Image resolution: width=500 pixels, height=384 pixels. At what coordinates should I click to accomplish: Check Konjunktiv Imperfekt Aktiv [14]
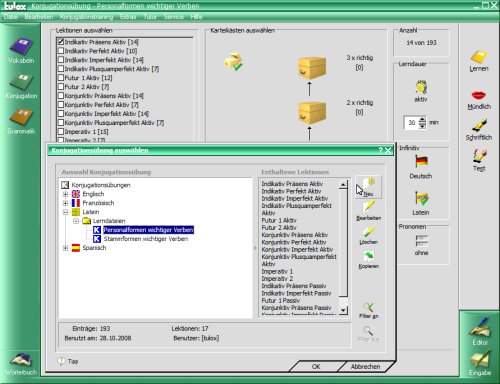[61, 114]
